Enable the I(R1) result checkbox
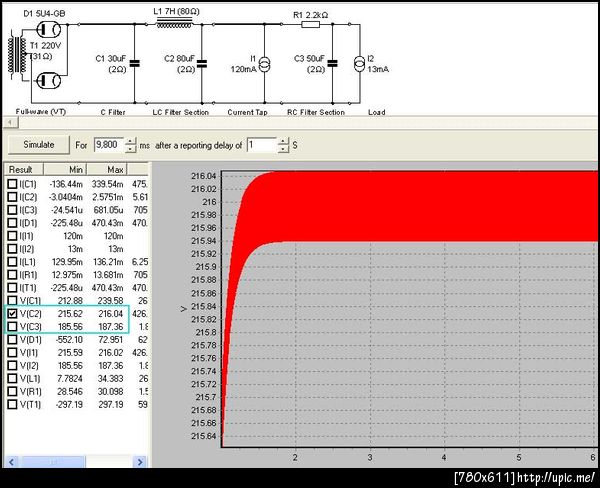Viewport: 600px width, 488px height. pos(13,275)
